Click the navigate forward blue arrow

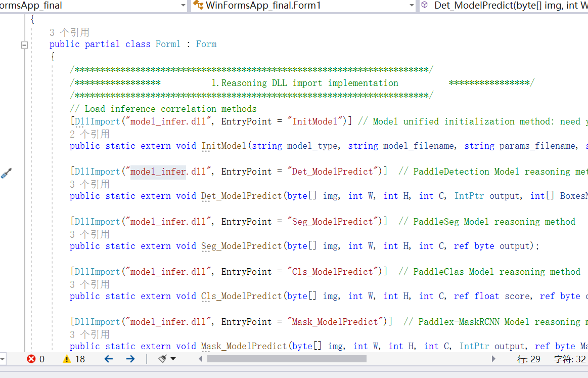pyautogui.click(x=130, y=359)
